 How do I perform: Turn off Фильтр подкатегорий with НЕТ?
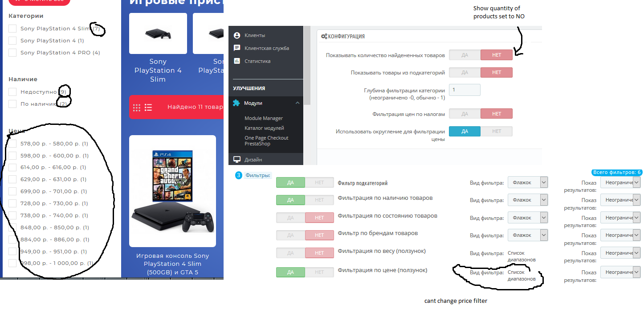[x=319, y=182]
